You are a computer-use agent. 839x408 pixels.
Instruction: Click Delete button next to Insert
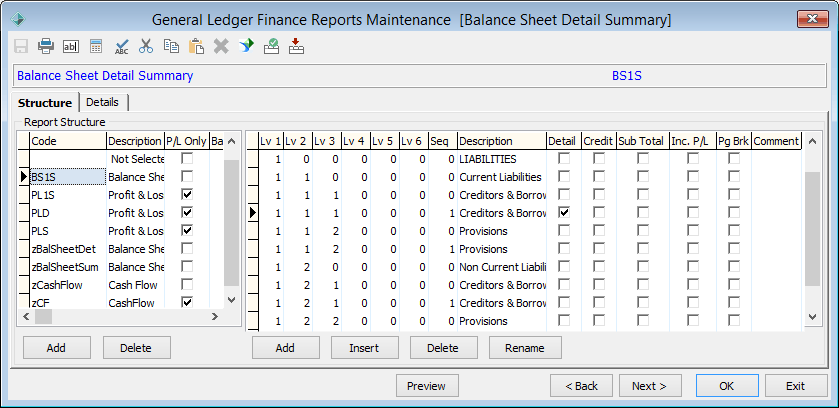point(443,348)
